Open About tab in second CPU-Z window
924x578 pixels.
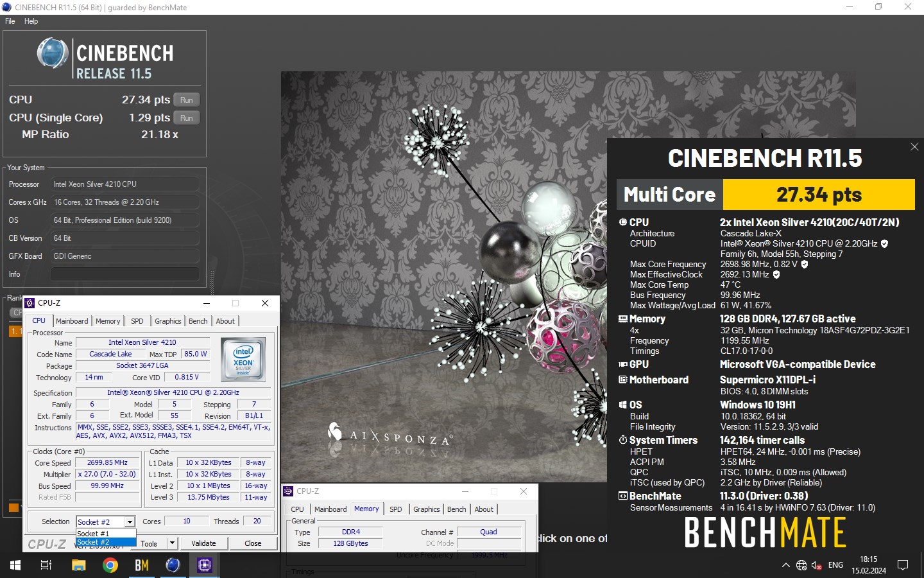[484, 509]
